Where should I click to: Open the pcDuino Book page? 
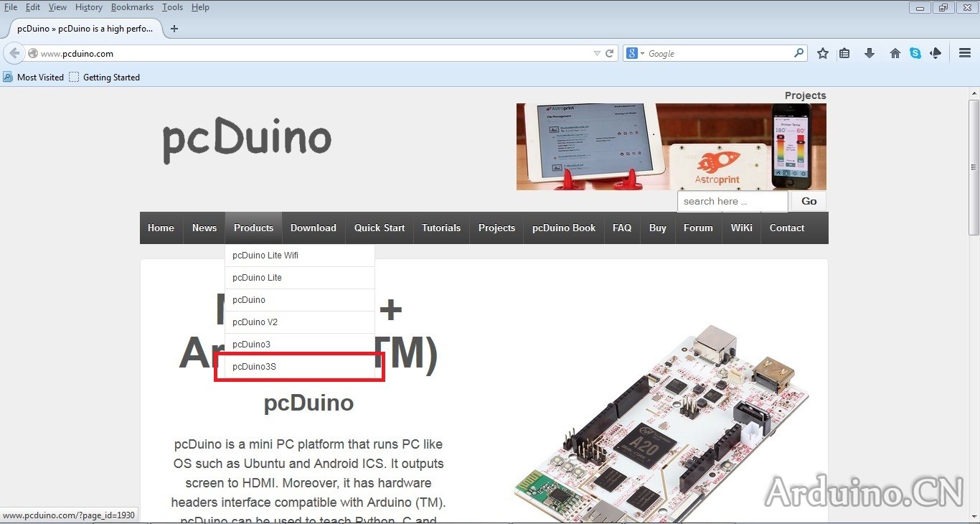[x=564, y=228]
